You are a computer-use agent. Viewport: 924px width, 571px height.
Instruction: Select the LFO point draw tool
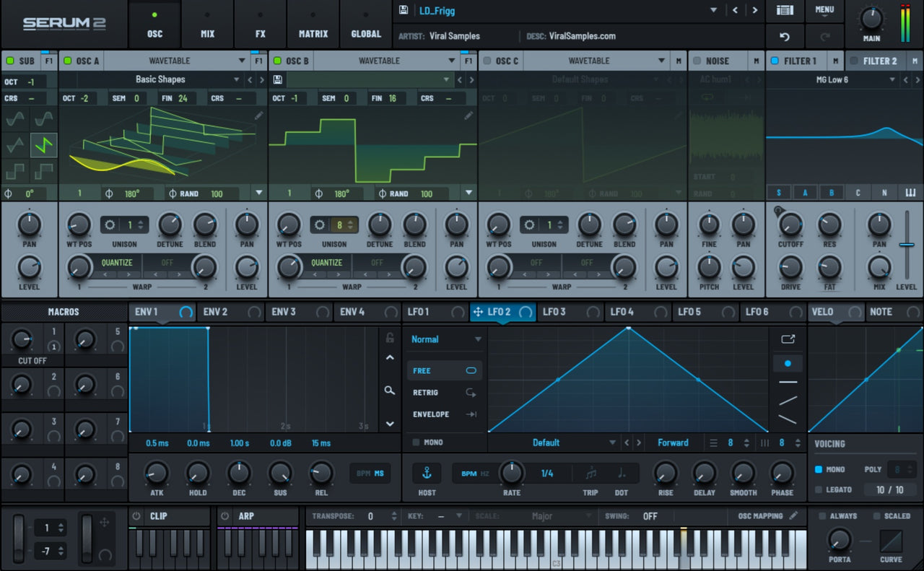point(788,364)
